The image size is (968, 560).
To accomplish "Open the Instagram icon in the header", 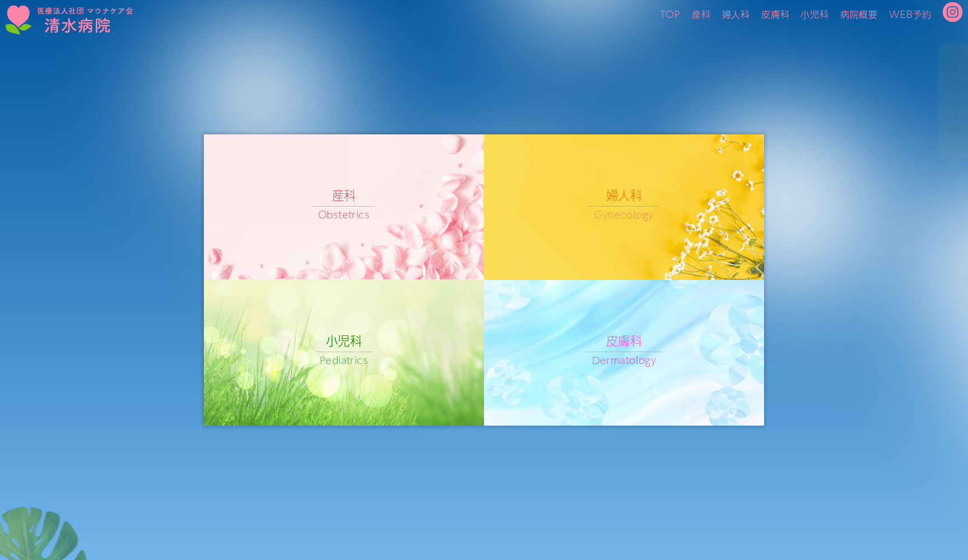I will [952, 12].
